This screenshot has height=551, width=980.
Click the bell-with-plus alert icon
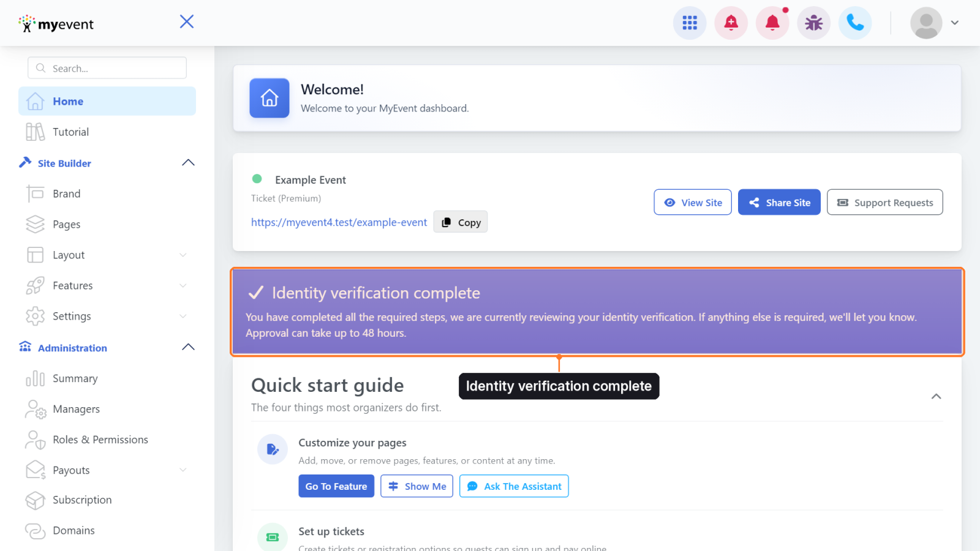pos(731,23)
